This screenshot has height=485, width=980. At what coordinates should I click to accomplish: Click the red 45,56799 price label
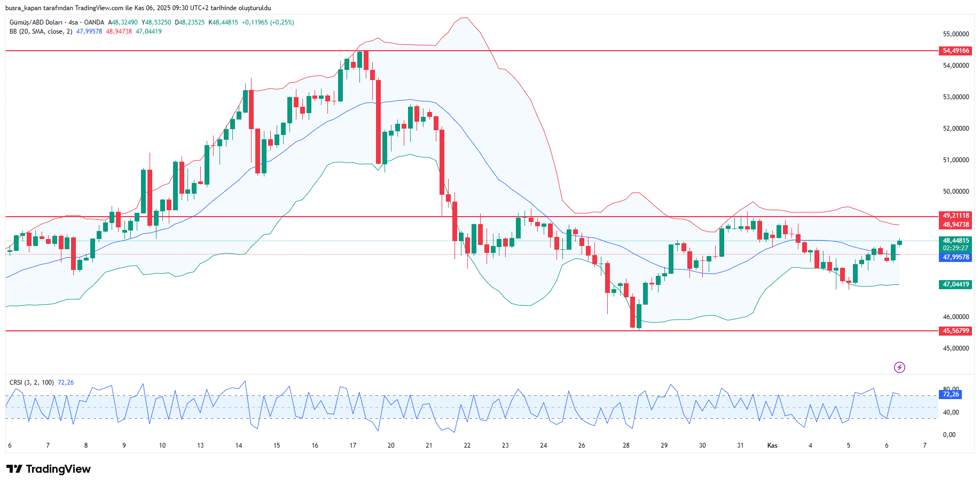[955, 331]
